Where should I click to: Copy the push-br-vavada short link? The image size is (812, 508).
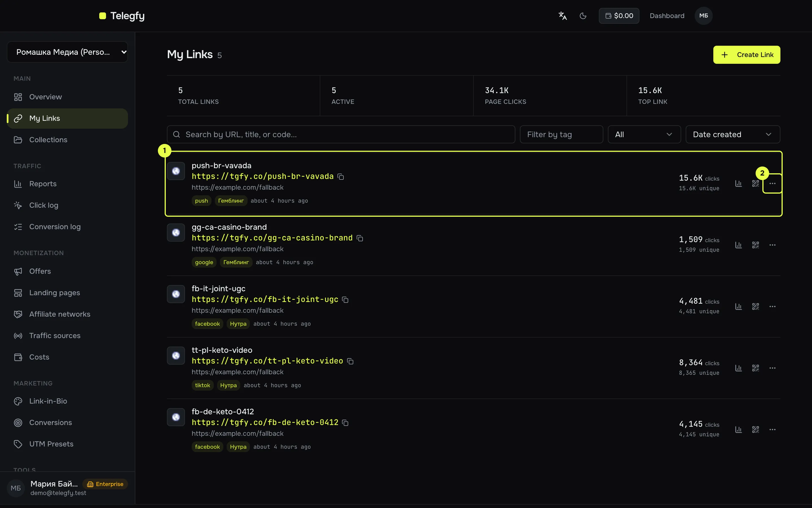341,177
